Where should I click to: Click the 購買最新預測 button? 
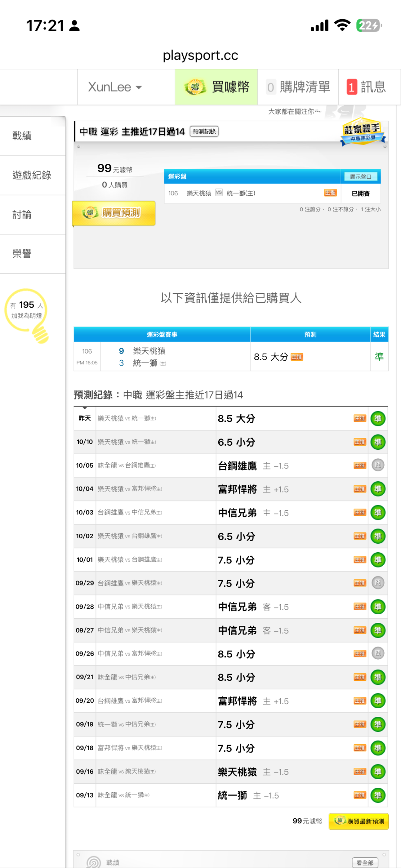point(358,821)
